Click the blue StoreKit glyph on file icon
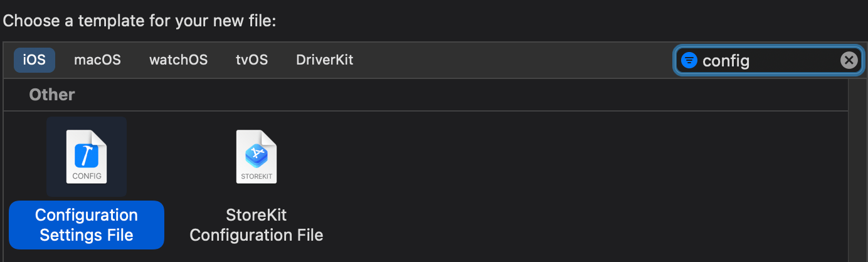Viewport: 868px width, 262px height. [x=256, y=154]
